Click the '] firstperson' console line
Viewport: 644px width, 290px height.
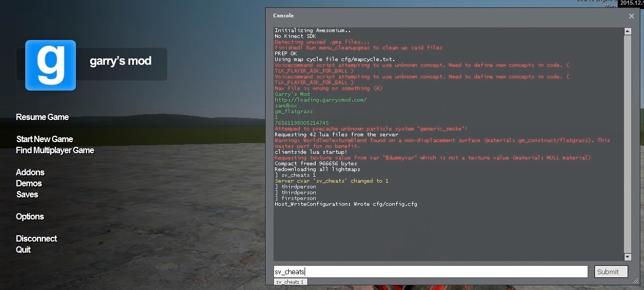tap(295, 198)
